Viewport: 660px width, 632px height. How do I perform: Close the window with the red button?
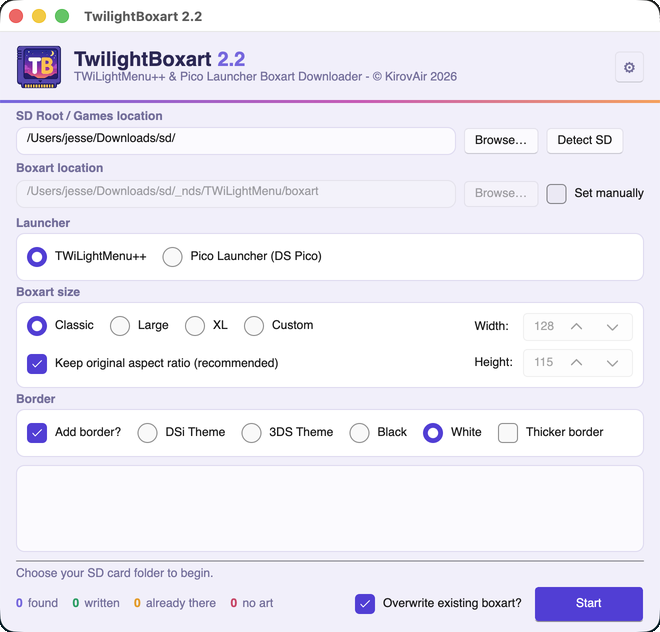pos(16,16)
